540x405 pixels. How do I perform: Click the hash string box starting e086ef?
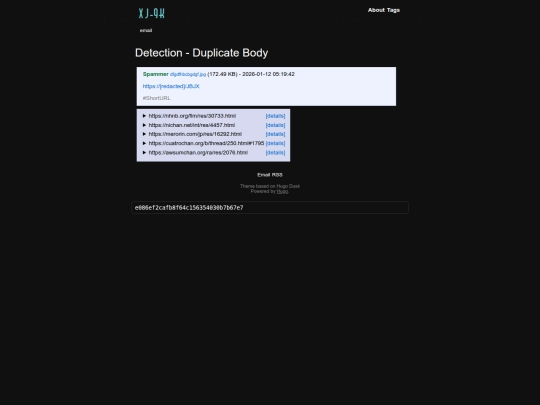pyautogui.click(x=270, y=208)
